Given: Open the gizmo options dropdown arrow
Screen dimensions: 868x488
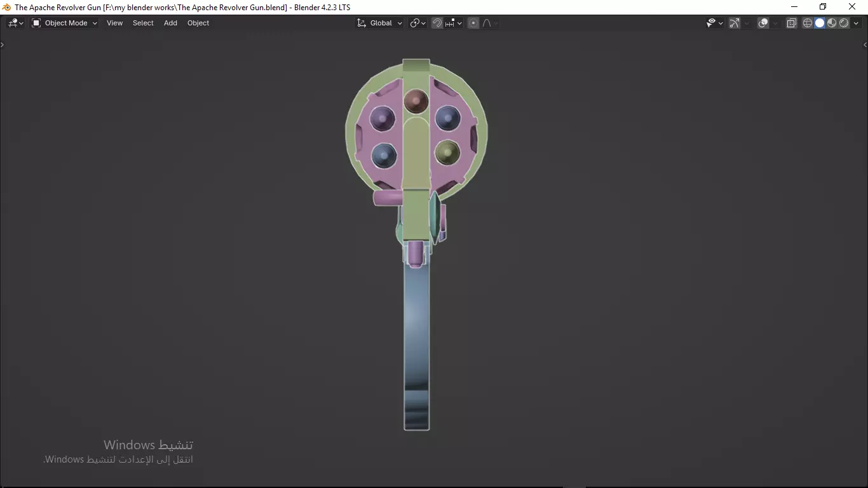Looking at the screenshot, I should (747, 23).
